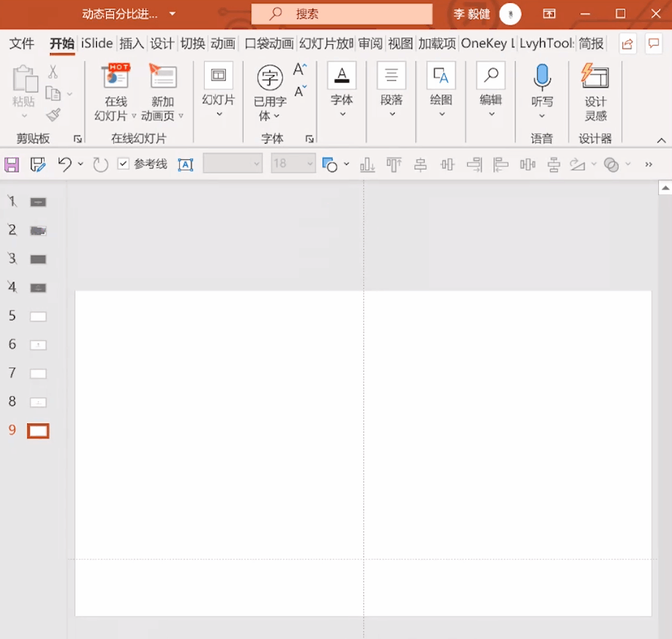
Task: Expand the undo history arrow
Action: [x=80, y=164]
